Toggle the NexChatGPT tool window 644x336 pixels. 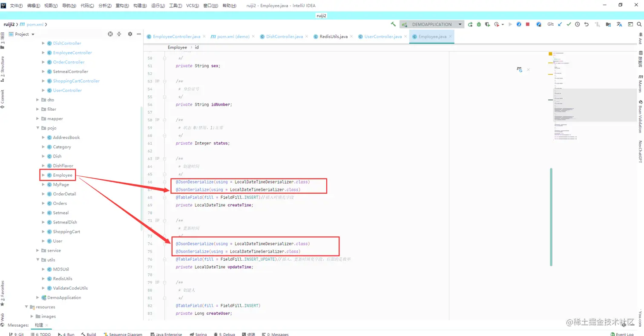640,152
